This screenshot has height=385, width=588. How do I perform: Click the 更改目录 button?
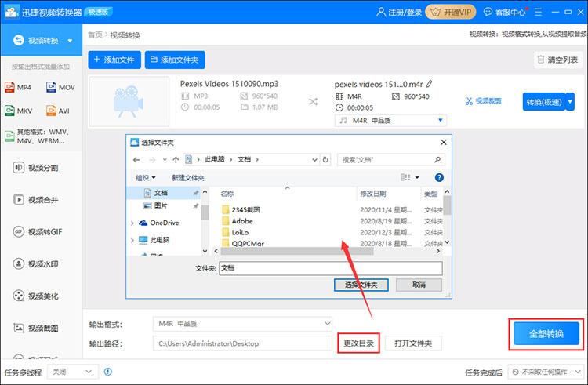click(x=359, y=343)
